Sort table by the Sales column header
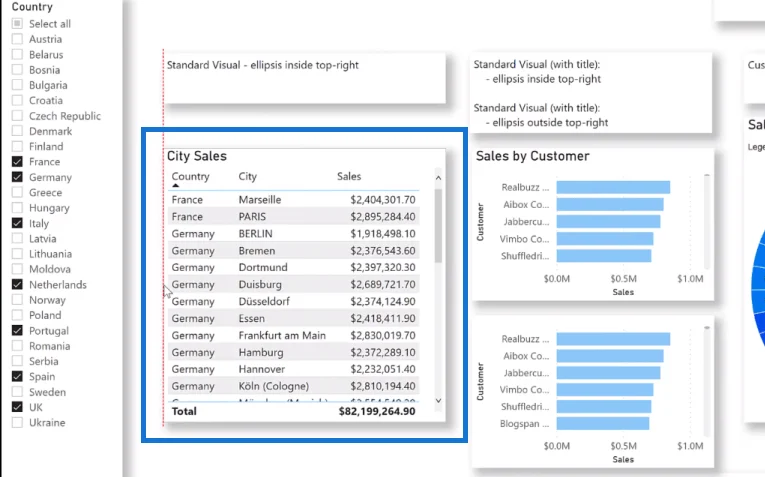 [x=349, y=177]
